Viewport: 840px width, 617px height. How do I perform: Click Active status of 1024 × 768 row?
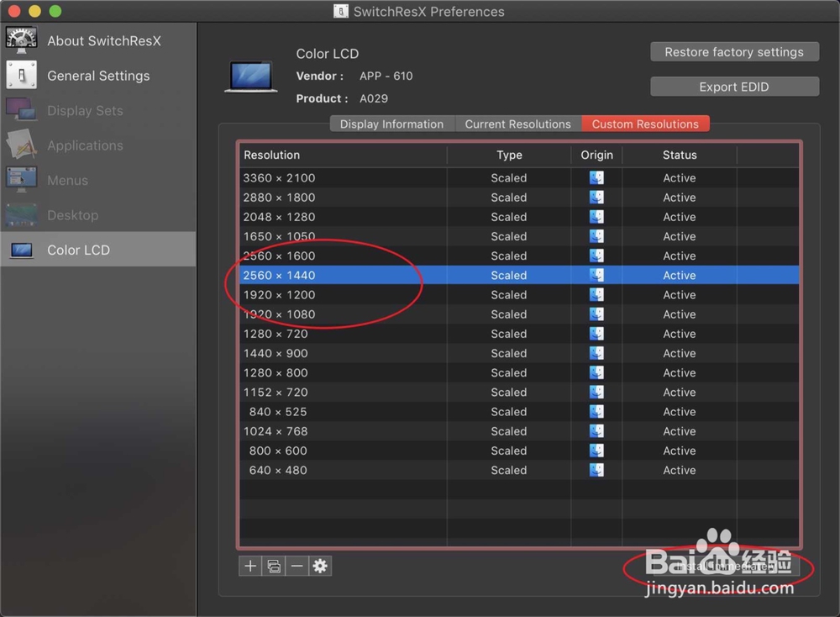(x=680, y=431)
